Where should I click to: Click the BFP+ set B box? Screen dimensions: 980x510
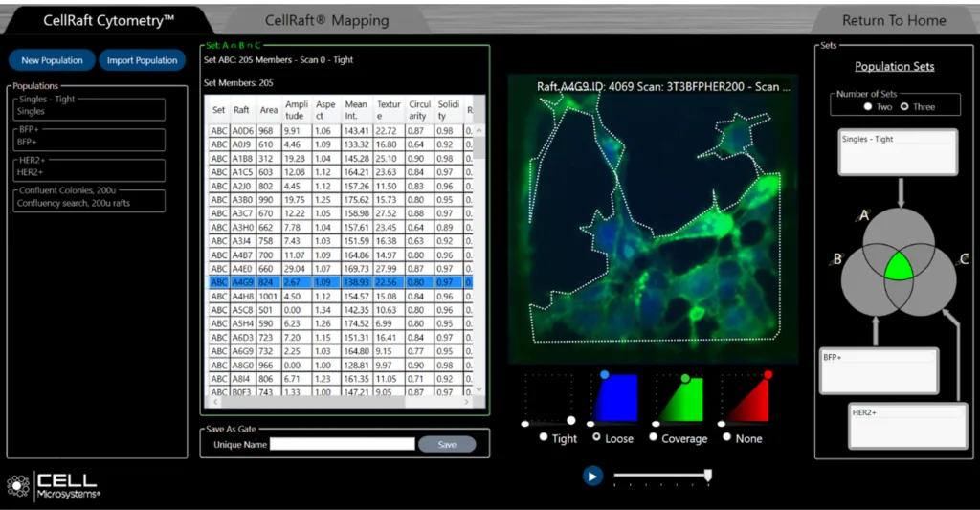880,370
